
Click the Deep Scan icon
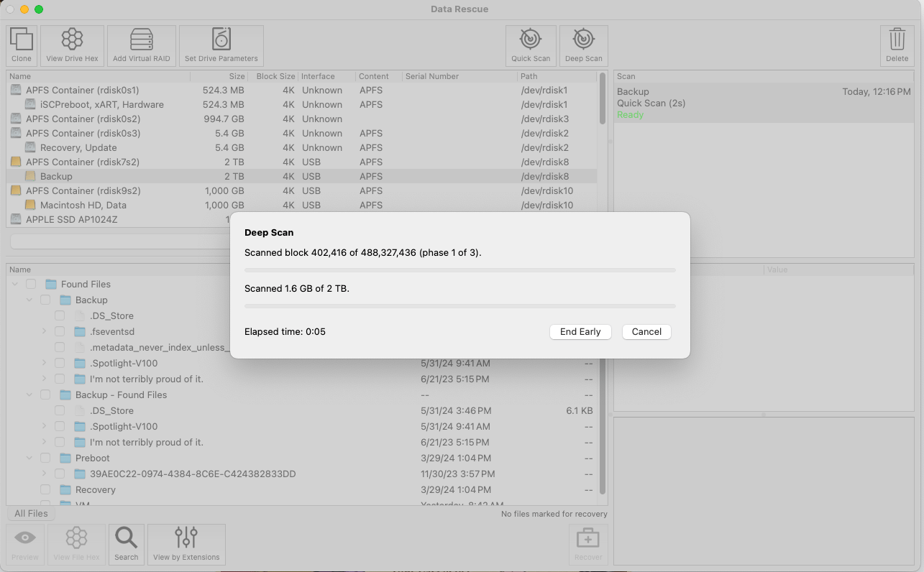click(x=582, y=45)
